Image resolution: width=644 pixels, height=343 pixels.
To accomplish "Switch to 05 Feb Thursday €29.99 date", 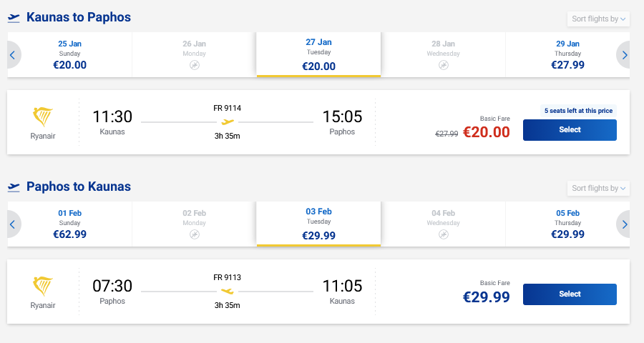I will click(567, 224).
